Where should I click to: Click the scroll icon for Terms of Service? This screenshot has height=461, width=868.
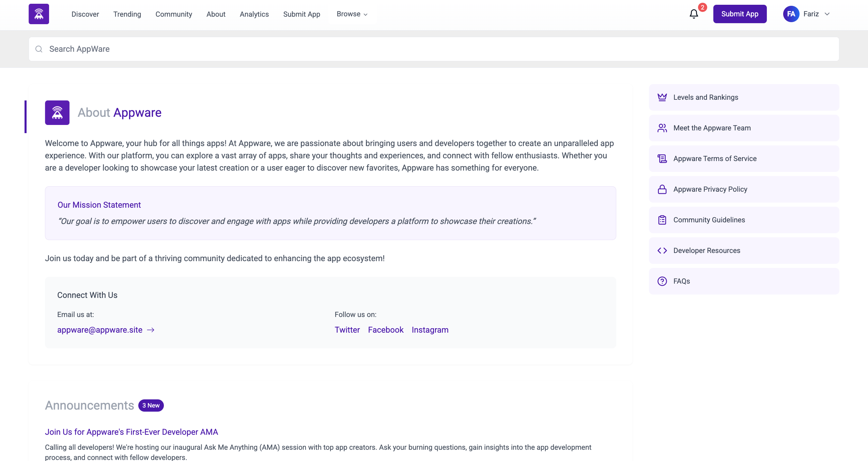[x=662, y=159]
